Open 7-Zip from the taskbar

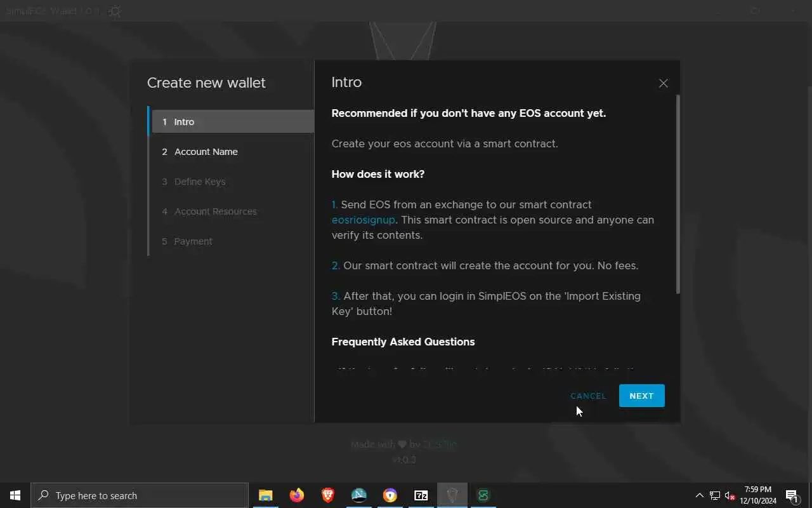pos(421,495)
